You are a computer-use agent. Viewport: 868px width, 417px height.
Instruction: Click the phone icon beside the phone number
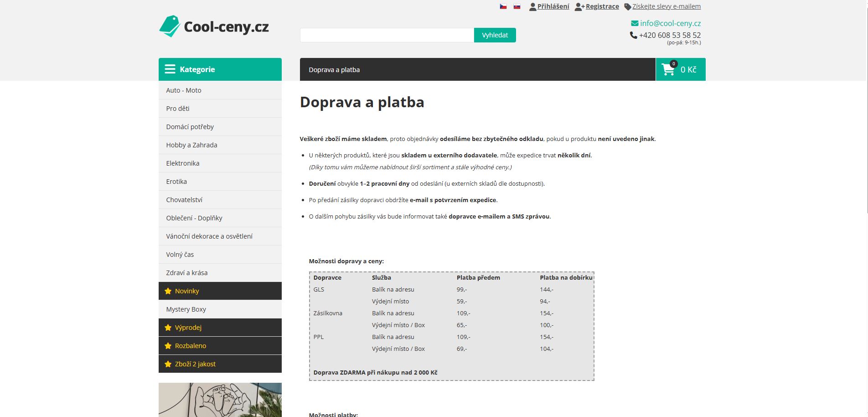[x=634, y=35]
